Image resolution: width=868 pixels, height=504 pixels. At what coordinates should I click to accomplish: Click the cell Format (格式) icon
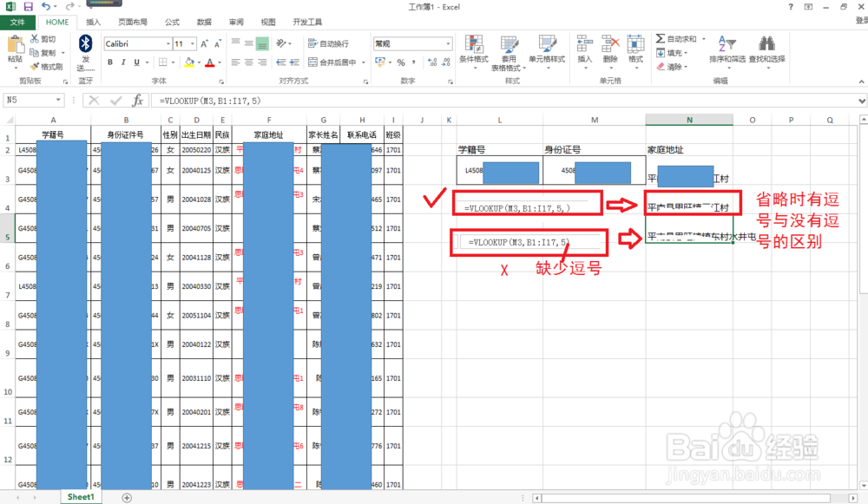click(x=635, y=43)
